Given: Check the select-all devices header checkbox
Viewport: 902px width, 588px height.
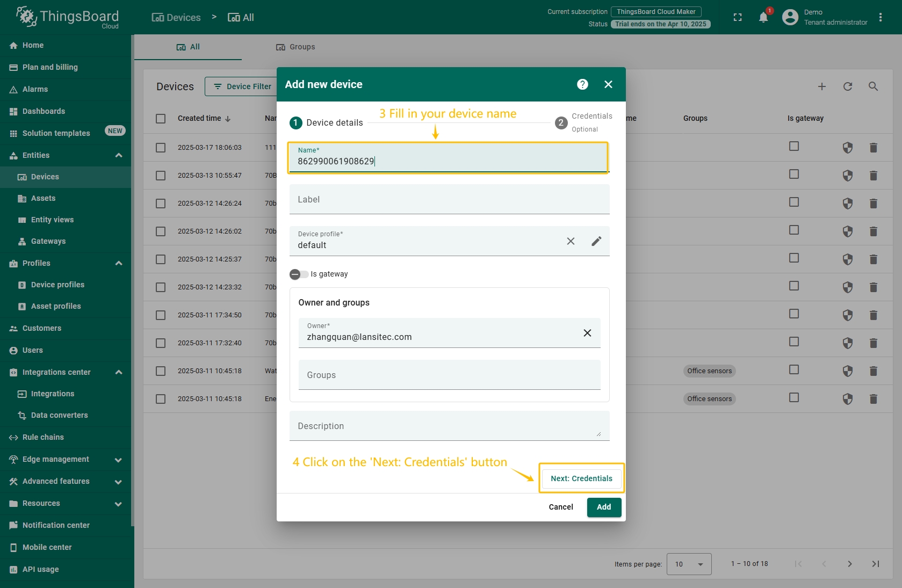Looking at the screenshot, I should [x=161, y=119].
